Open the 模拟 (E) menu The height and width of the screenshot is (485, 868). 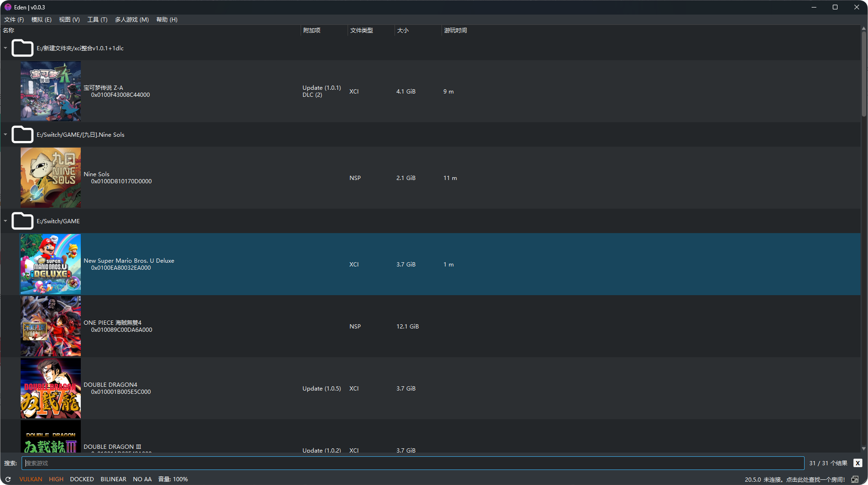point(41,19)
